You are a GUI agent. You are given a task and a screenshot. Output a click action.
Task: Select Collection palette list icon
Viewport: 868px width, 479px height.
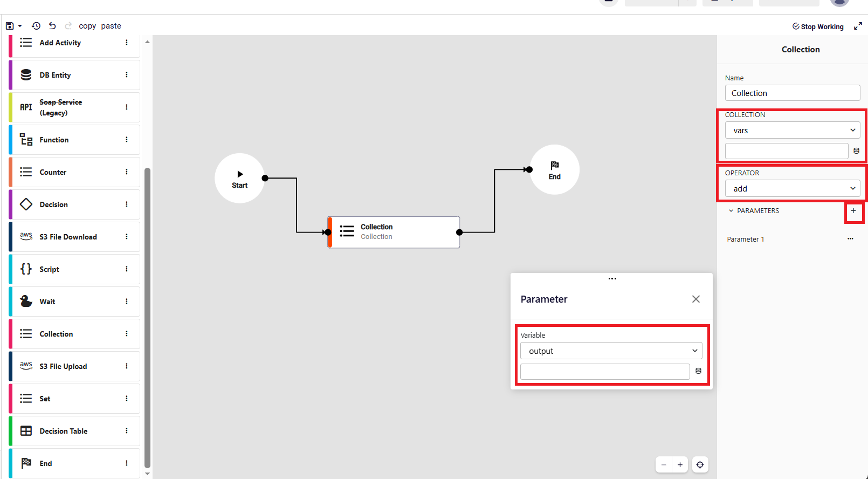click(x=26, y=334)
